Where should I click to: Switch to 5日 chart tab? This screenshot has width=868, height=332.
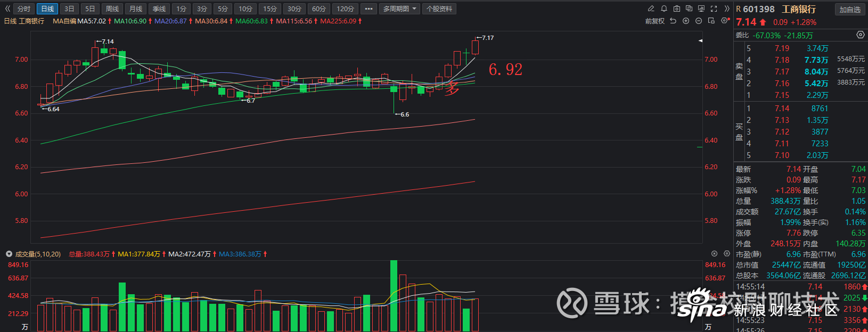point(90,9)
